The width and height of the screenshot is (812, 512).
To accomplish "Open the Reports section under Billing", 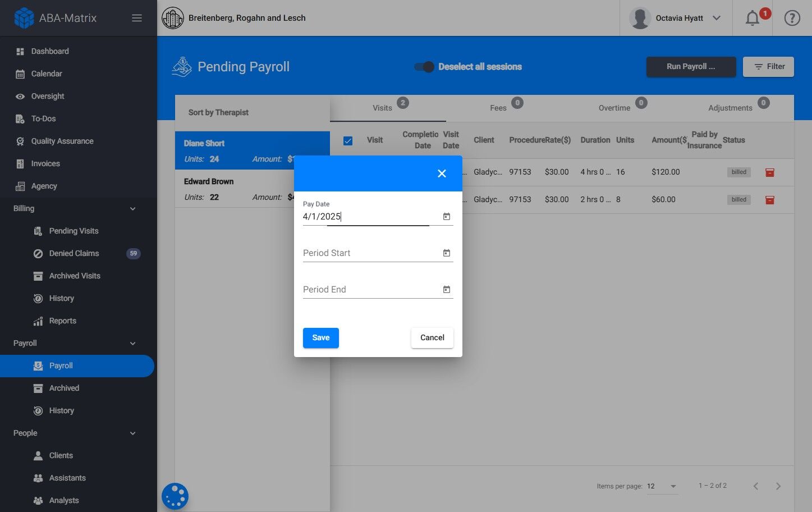I will pyautogui.click(x=62, y=321).
